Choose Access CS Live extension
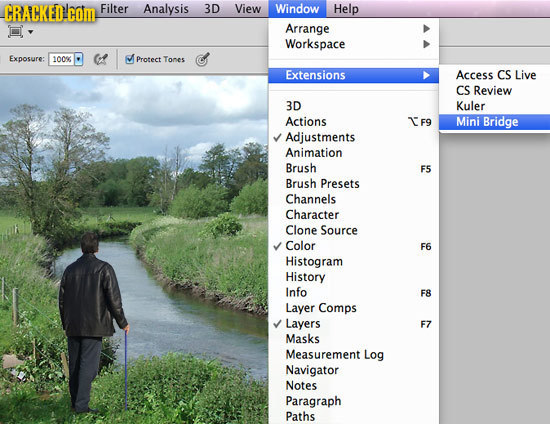550x424 pixels. tap(496, 75)
